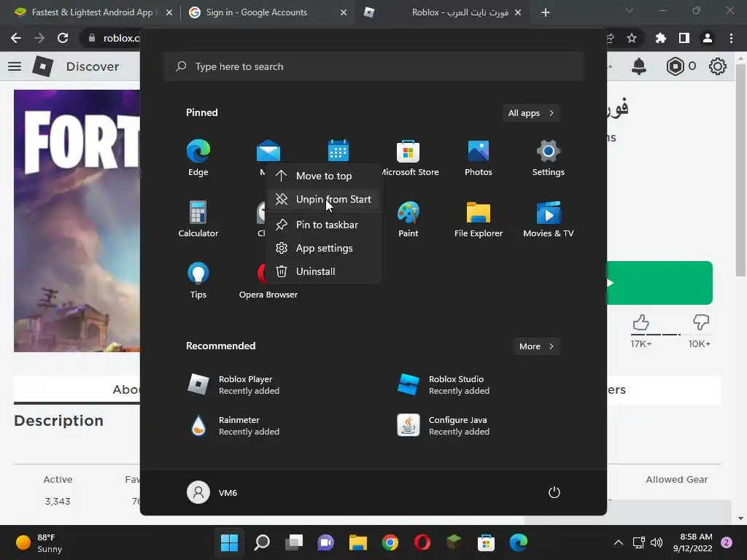The width and height of the screenshot is (747, 560).
Task: Open Chrome extensions puzzle icon
Action: 661,38
